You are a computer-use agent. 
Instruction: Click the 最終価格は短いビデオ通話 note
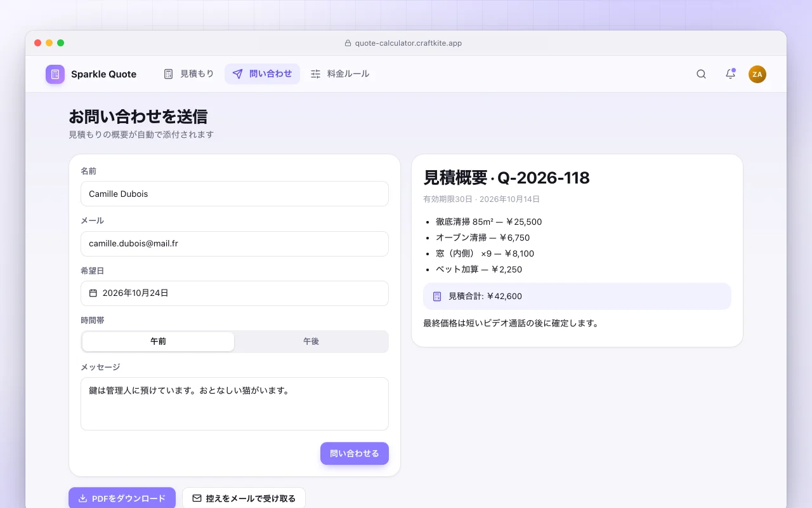[511, 323]
